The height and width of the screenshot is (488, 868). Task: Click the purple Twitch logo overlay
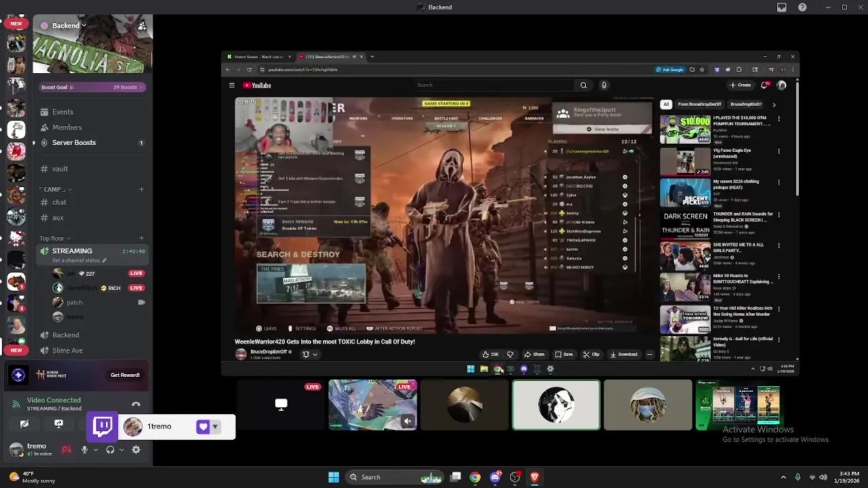coord(102,426)
